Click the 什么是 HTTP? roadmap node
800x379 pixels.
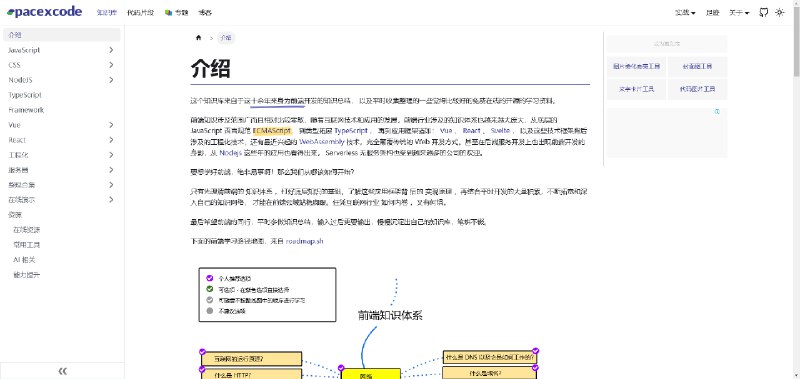[251, 374]
